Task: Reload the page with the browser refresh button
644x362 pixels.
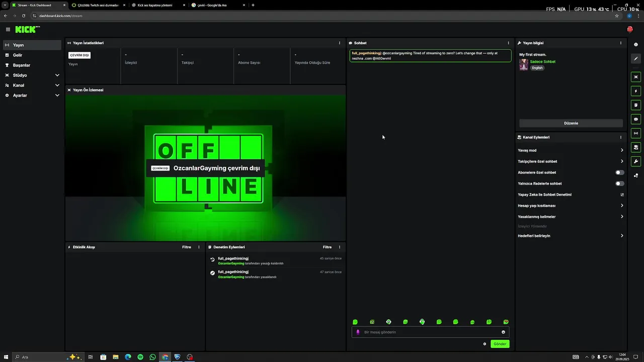Action: coord(23,16)
